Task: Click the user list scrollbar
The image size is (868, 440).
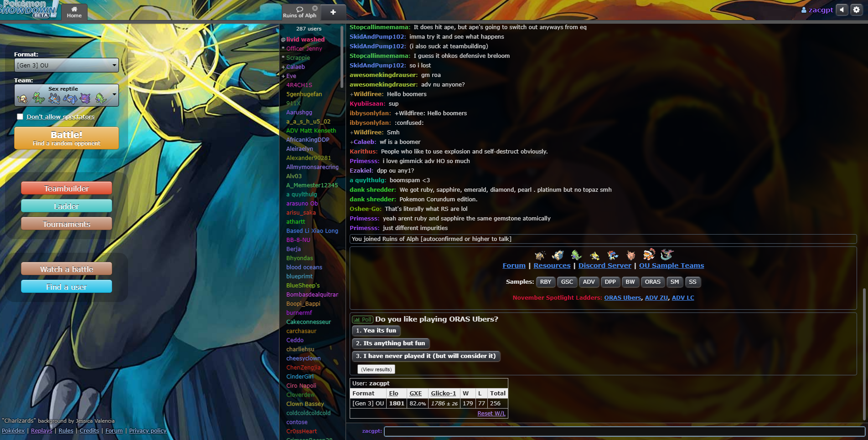Action: point(342,56)
